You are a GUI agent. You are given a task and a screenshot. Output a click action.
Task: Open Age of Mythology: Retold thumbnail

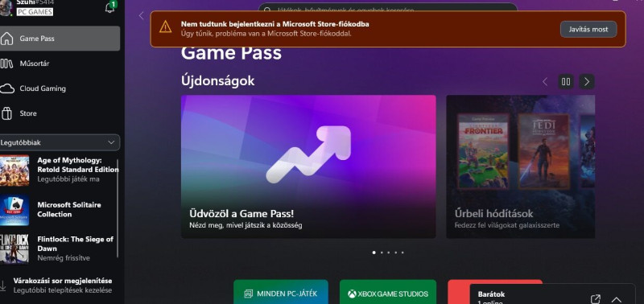[14, 170]
